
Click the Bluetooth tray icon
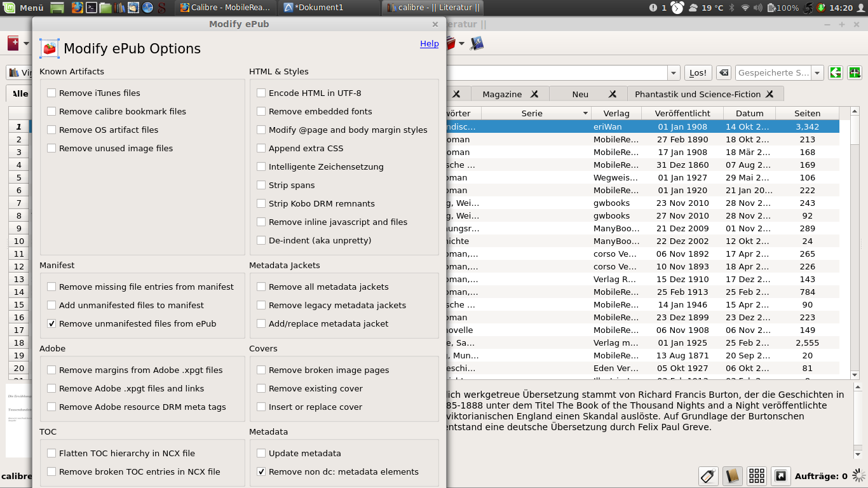(731, 8)
